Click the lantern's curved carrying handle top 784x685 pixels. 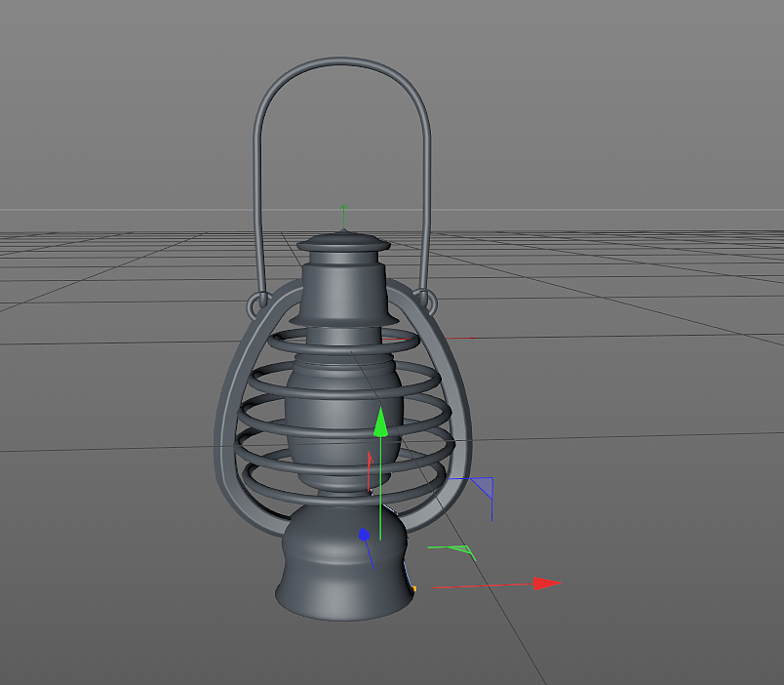[x=341, y=62]
